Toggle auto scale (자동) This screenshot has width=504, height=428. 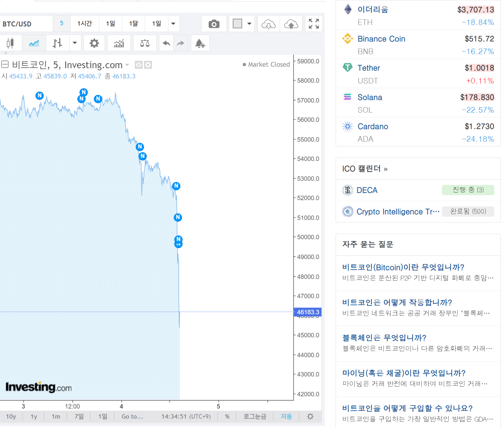[x=286, y=417]
